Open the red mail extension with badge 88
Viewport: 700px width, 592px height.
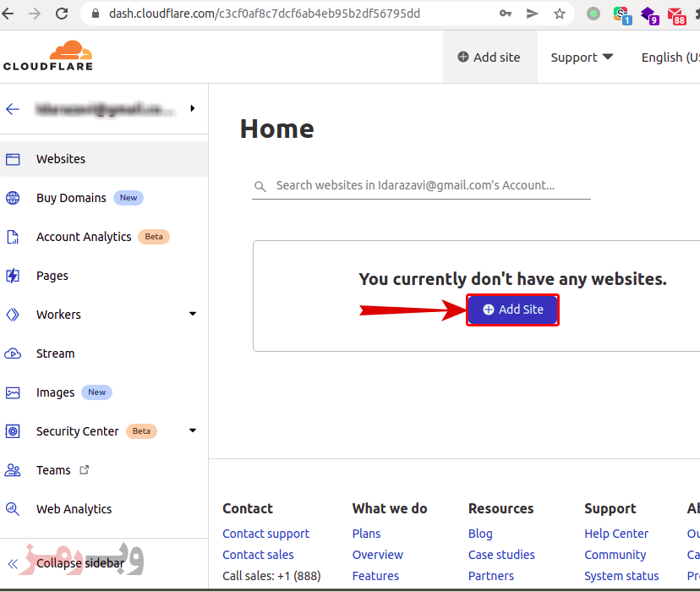coord(677,15)
